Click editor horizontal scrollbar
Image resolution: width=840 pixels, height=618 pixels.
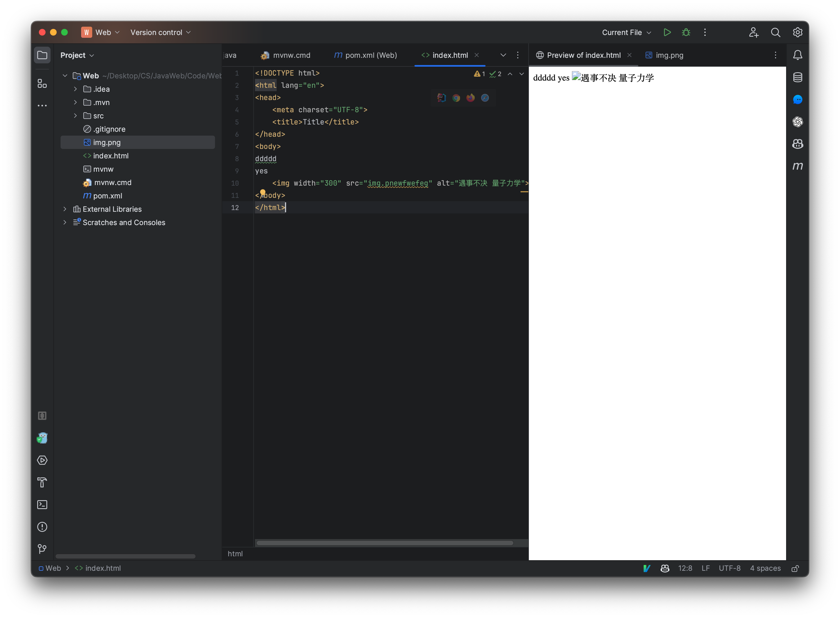pyautogui.click(x=385, y=543)
